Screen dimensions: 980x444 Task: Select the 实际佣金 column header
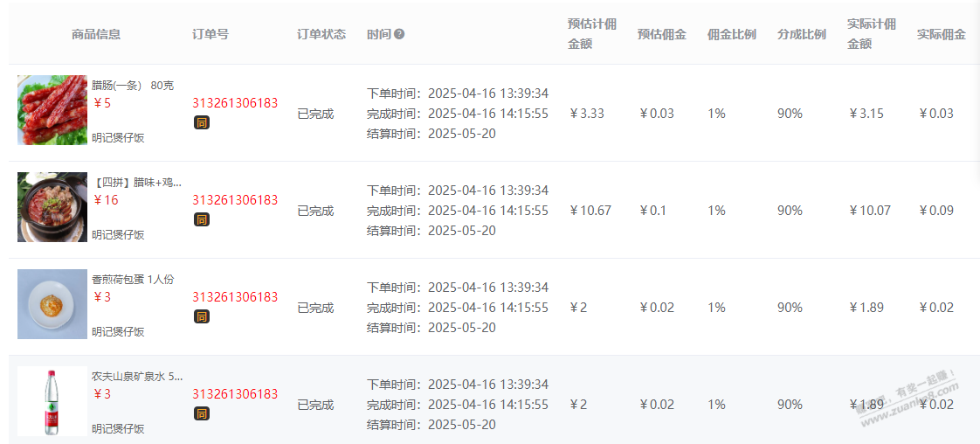942,34
